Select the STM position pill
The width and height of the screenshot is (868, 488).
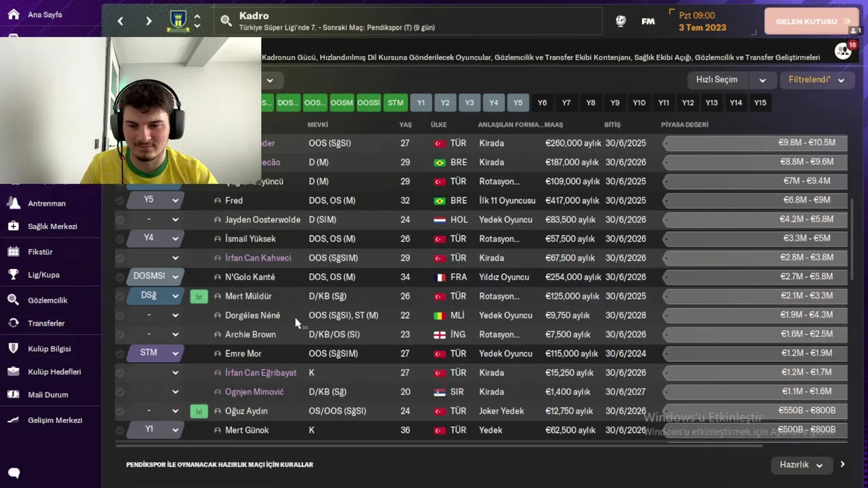(x=395, y=103)
